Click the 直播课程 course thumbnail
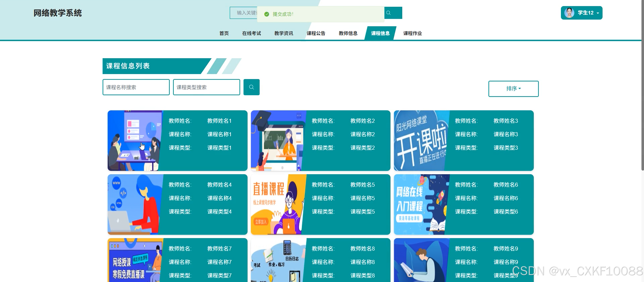Image resolution: width=644 pixels, height=282 pixels. (278, 204)
